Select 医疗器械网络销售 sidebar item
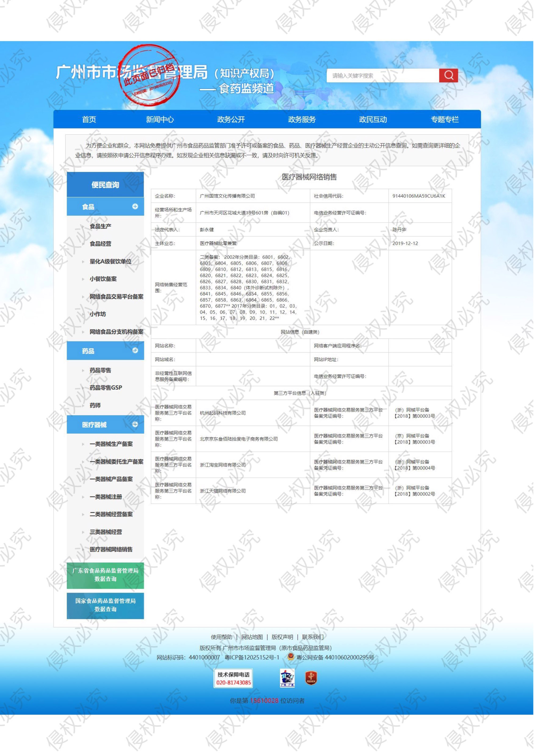This screenshot has width=534, height=756. coord(111,549)
